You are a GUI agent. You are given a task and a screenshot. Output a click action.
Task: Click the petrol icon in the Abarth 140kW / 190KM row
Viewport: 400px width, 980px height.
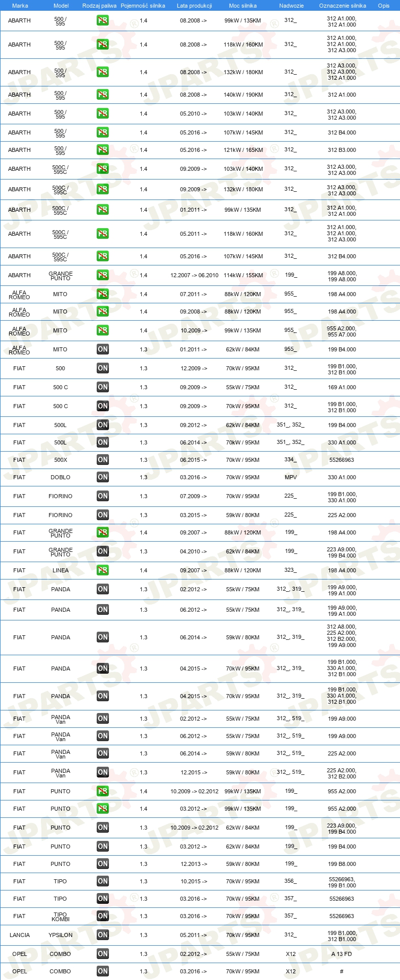(x=103, y=95)
